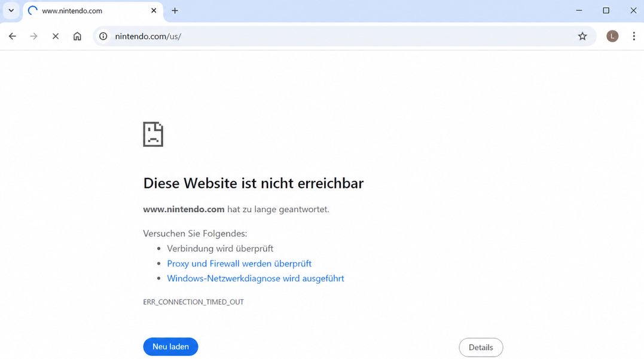The width and height of the screenshot is (644, 359).
Task: Bookmark this page with star icon
Action: click(582, 36)
